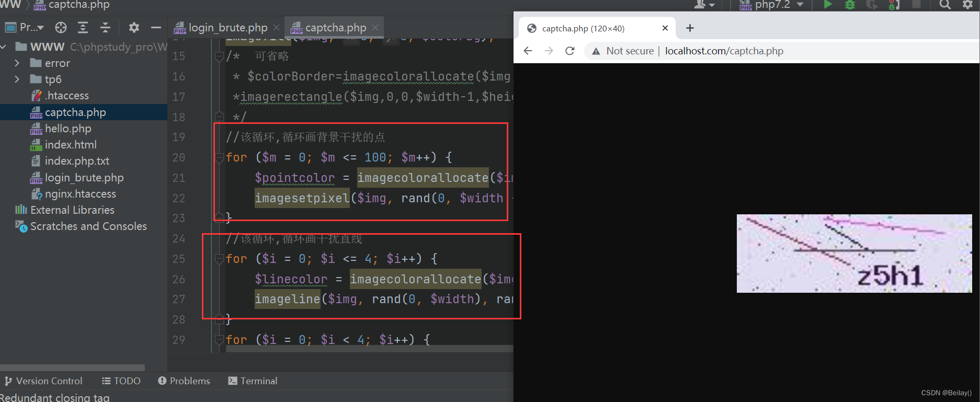Image resolution: width=980 pixels, height=402 pixels.
Task: Click line number 24 in gutter
Action: 179,239
